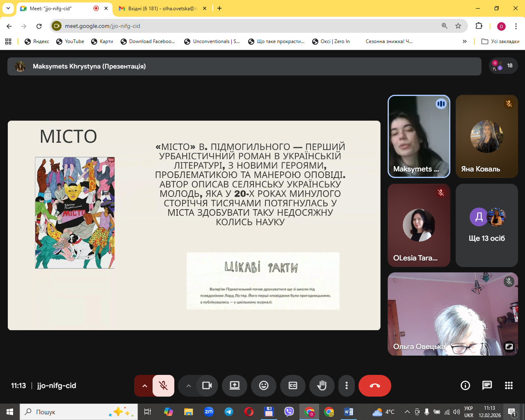
Task: Click the share screen present button
Action: click(235, 386)
